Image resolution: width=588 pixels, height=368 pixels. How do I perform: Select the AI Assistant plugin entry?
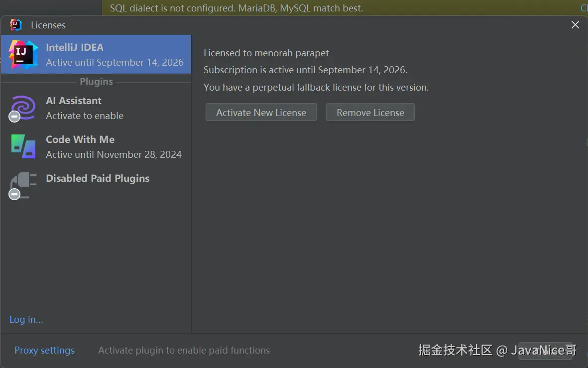(96, 108)
